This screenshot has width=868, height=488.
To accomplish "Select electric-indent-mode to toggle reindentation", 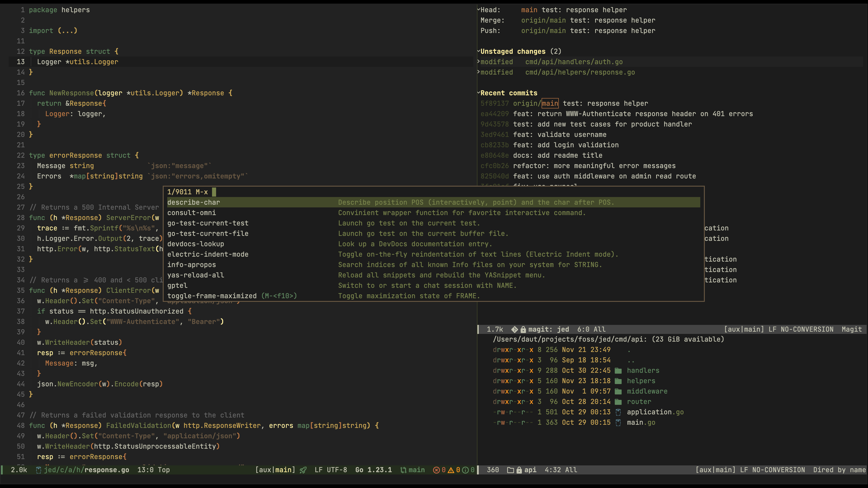I will click(208, 254).
